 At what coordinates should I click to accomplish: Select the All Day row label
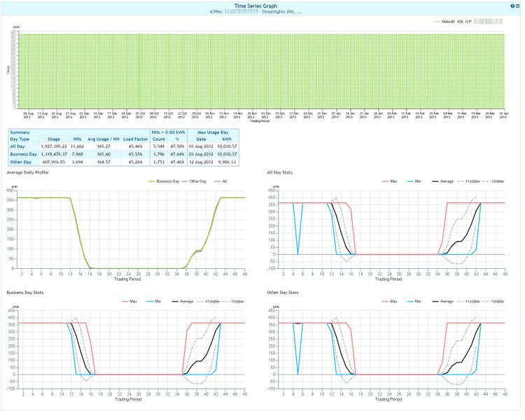17,146
